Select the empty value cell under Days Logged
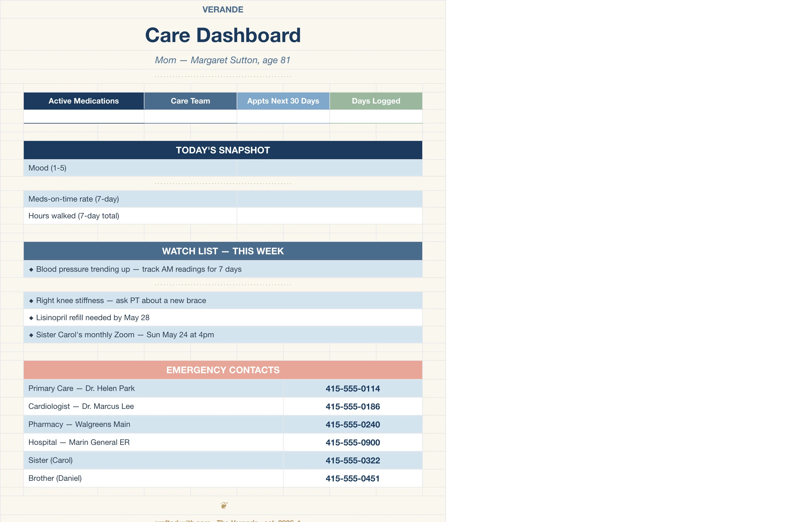The height and width of the screenshot is (522, 812). click(376, 116)
